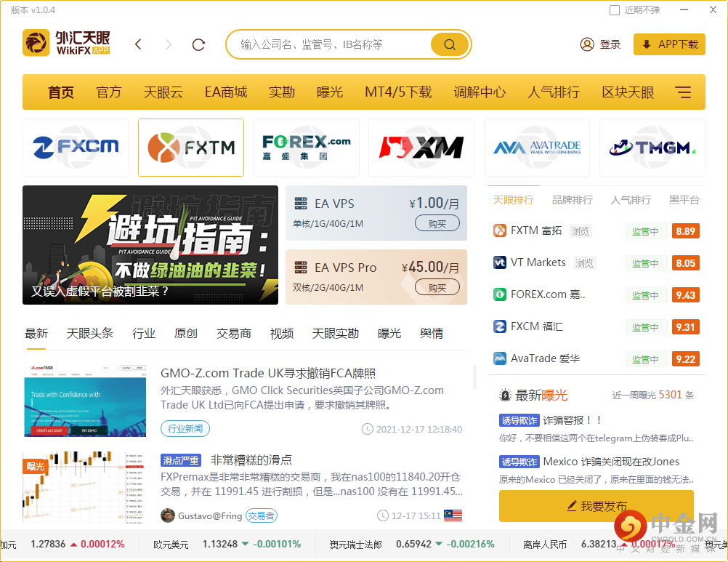Viewport: 728px width, 562px height.
Task: Open the 官方 navigation item
Action: (x=109, y=92)
